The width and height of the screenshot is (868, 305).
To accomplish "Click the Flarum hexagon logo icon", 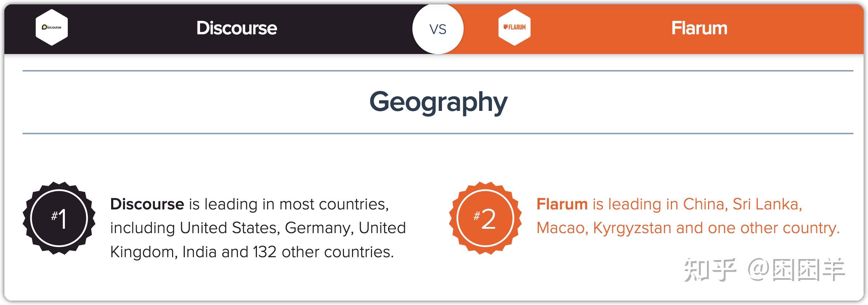I will [514, 27].
